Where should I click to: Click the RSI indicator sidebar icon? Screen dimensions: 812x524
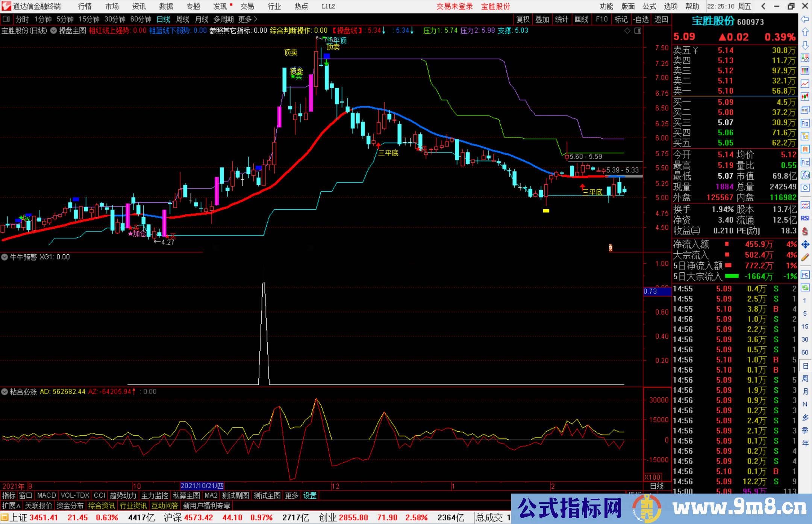pos(805,218)
